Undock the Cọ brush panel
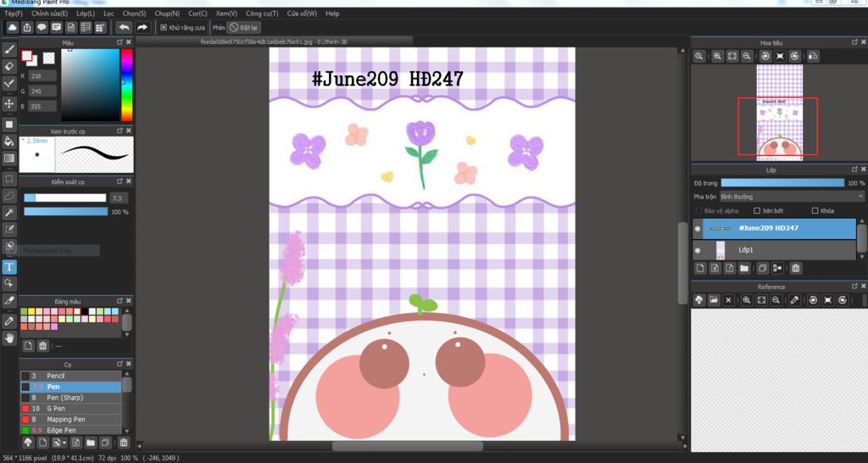This screenshot has height=463, width=868. click(120, 364)
